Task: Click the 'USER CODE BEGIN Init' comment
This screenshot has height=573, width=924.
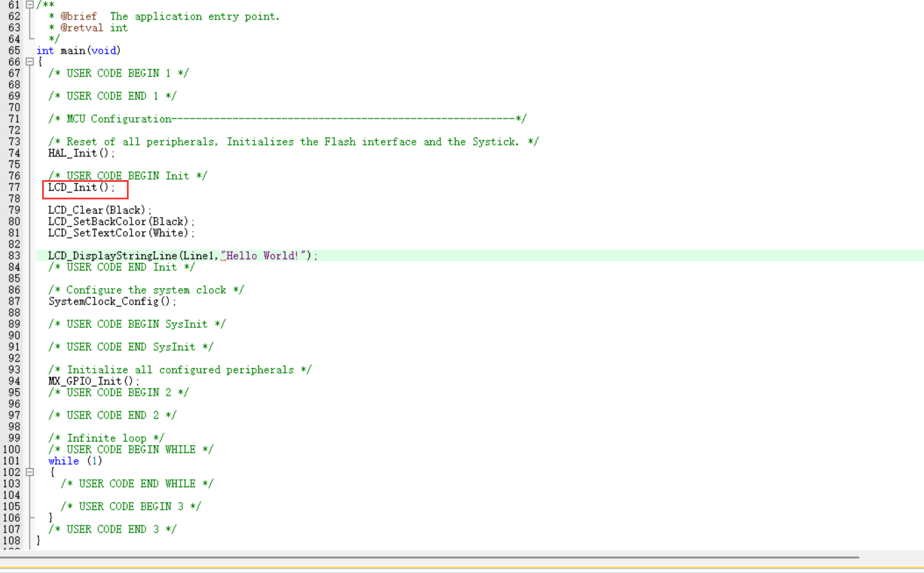Action: coord(127,176)
